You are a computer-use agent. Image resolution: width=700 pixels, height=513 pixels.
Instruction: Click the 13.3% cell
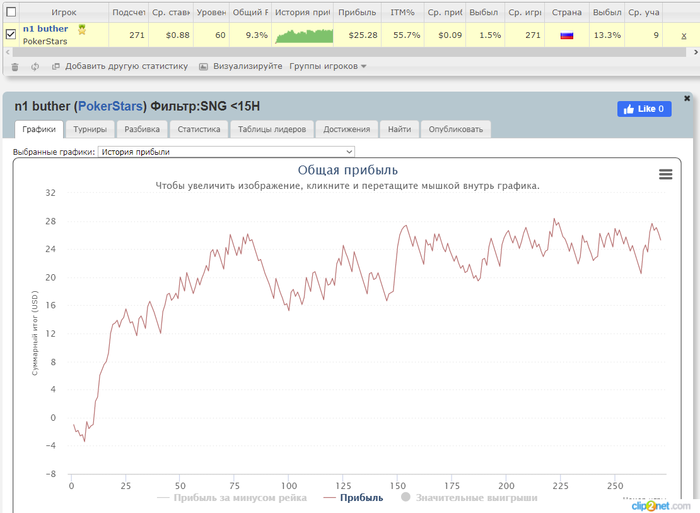point(607,35)
